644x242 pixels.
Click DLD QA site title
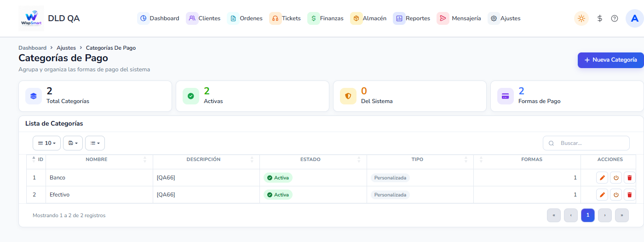coord(63,18)
